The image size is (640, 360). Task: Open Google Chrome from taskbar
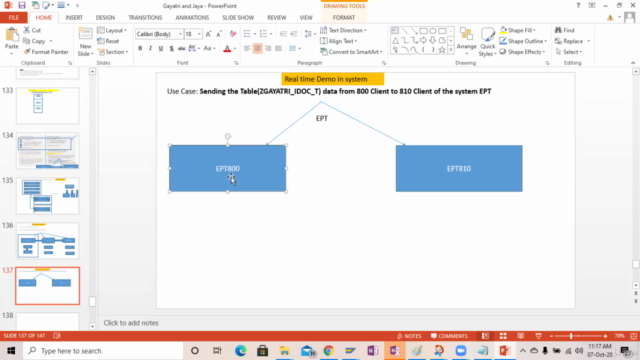[329, 351]
